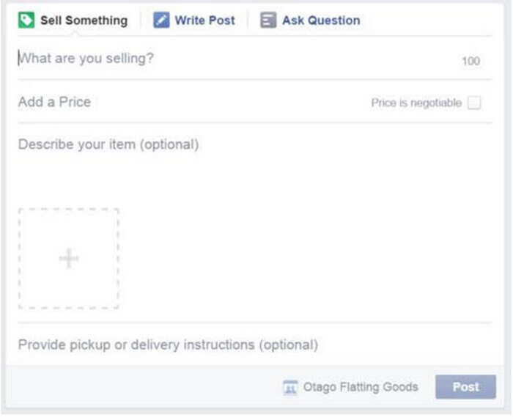The height and width of the screenshot is (420, 513).
Task: Open the Write Post tab
Action: (194, 21)
